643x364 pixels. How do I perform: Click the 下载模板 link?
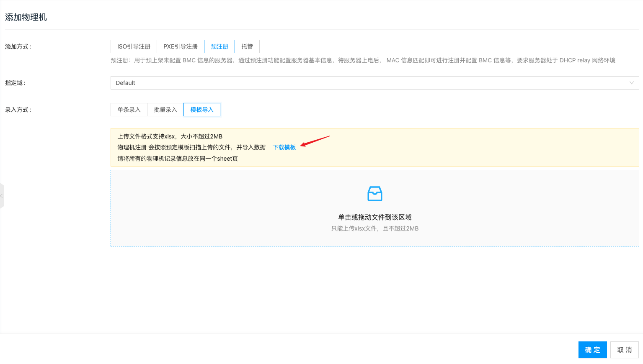pos(284,147)
